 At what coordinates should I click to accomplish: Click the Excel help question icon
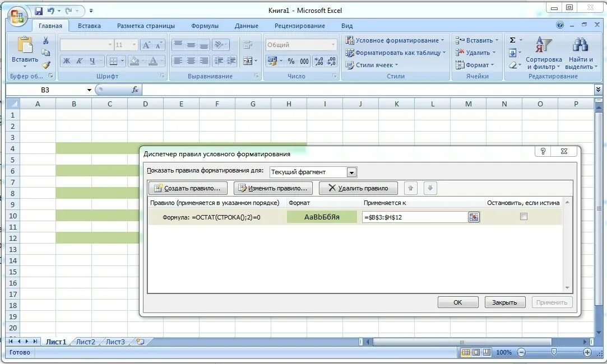[x=560, y=25]
